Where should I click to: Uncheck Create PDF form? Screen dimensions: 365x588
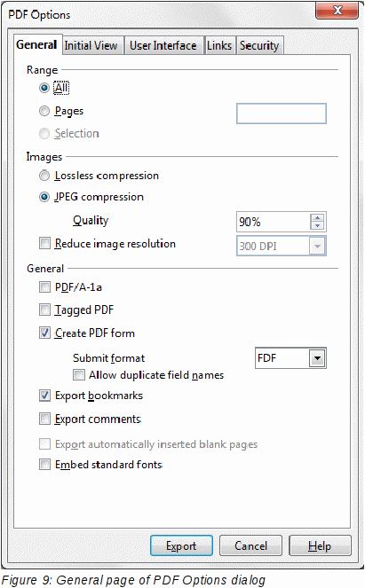44,333
